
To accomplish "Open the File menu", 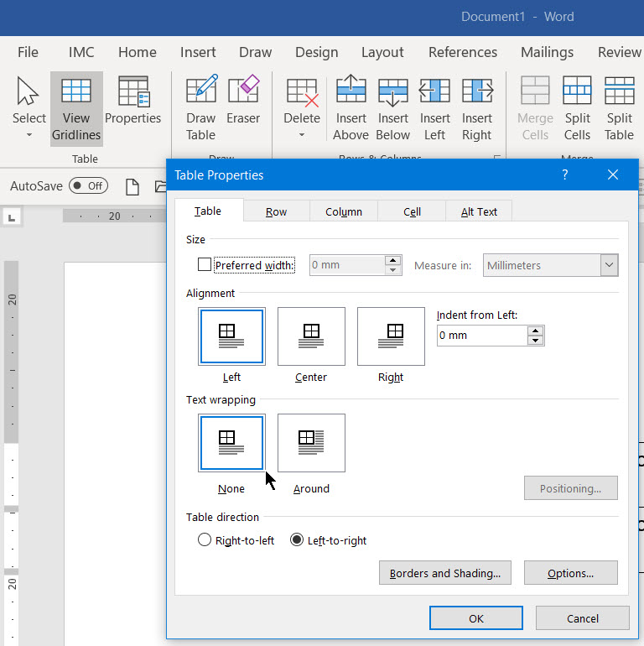I will (x=28, y=52).
